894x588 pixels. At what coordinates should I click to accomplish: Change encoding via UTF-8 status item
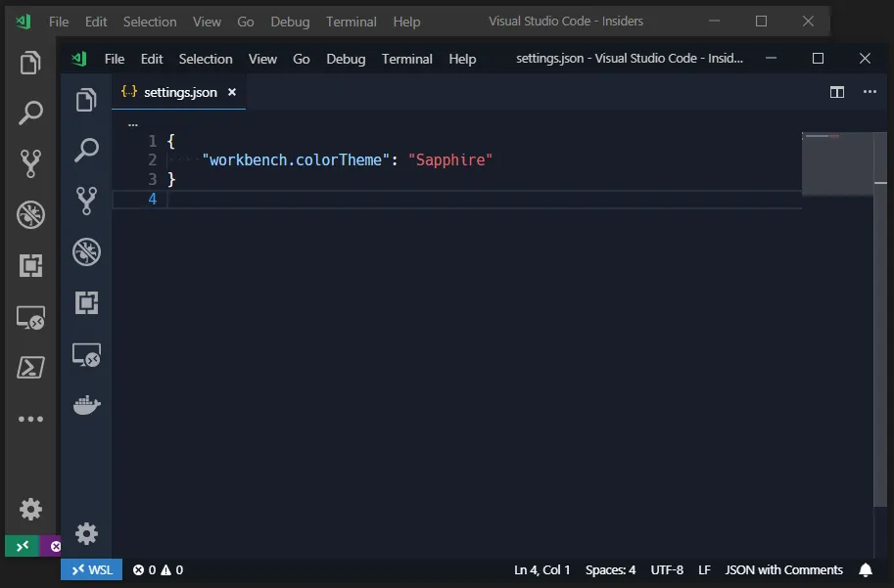point(667,569)
